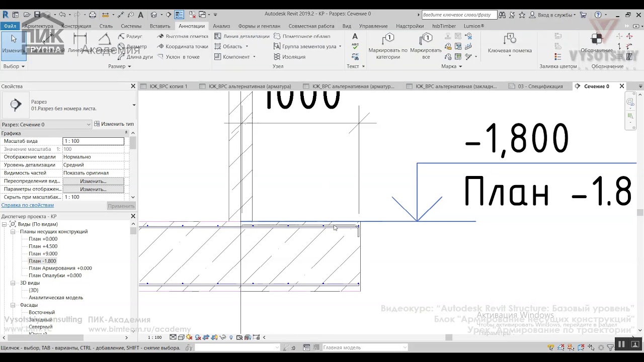Switch to the Управление ribbon tab
The width and height of the screenshot is (644, 362).
click(x=373, y=26)
